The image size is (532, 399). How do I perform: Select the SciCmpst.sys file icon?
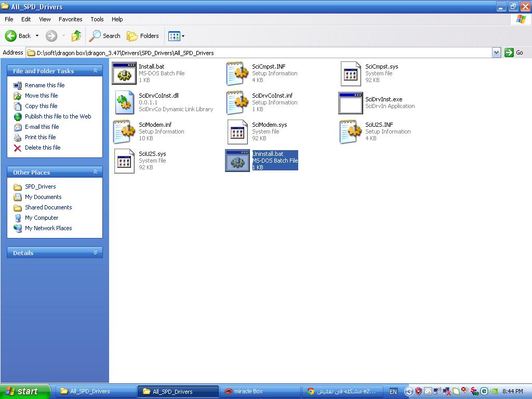[x=351, y=73]
